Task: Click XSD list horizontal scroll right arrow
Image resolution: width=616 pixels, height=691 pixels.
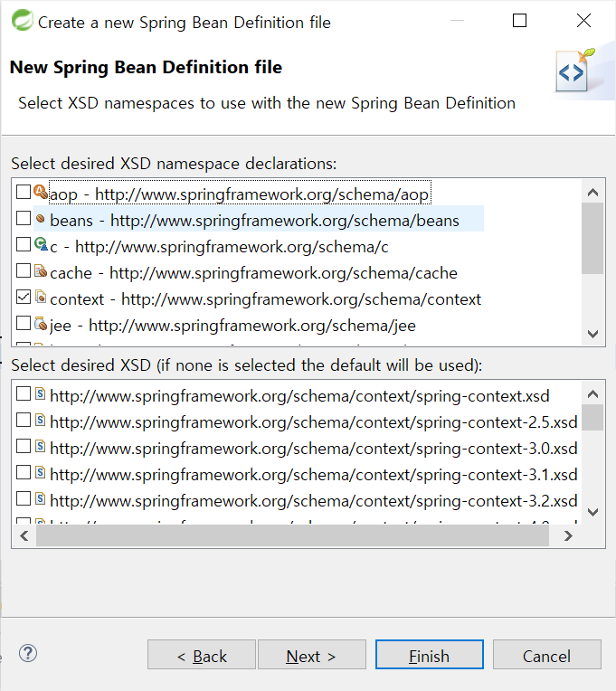Action: point(568,535)
